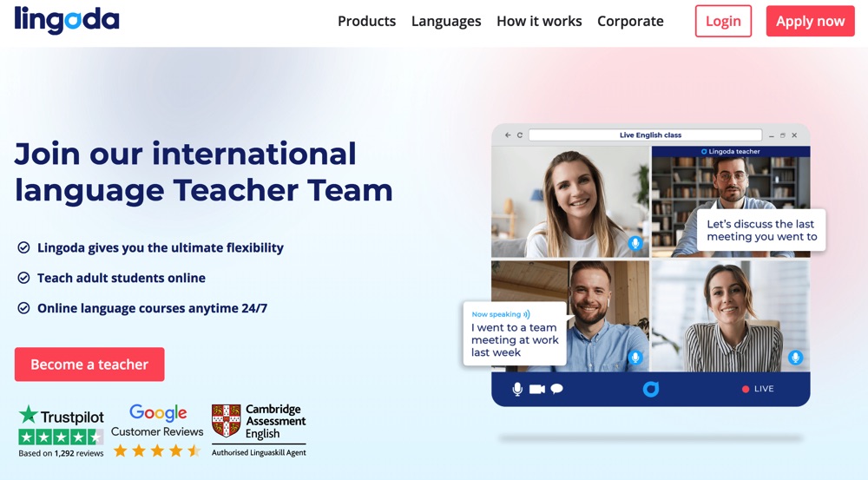Click the reload icon in mock browser
This screenshot has height=480, width=868.
520,135
